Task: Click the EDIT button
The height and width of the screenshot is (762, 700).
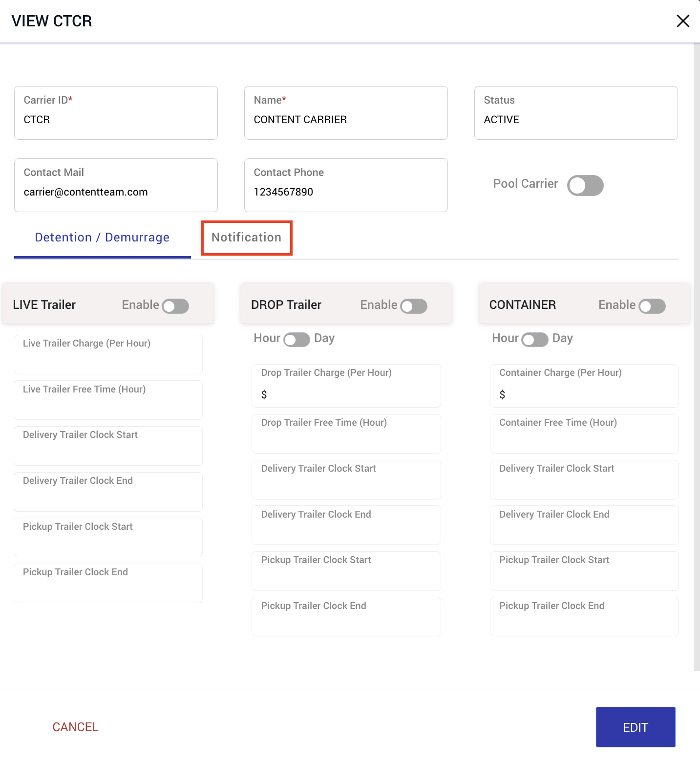Action: [x=635, y=727]
